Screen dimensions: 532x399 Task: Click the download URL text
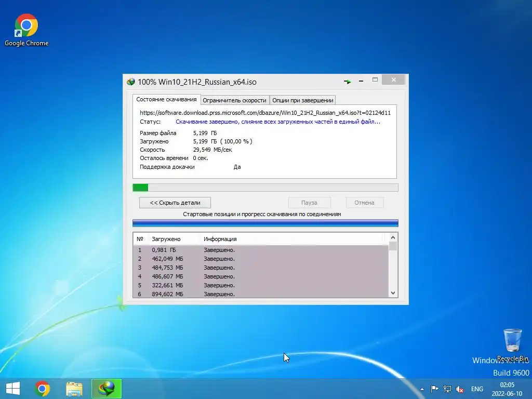(265, 113)
